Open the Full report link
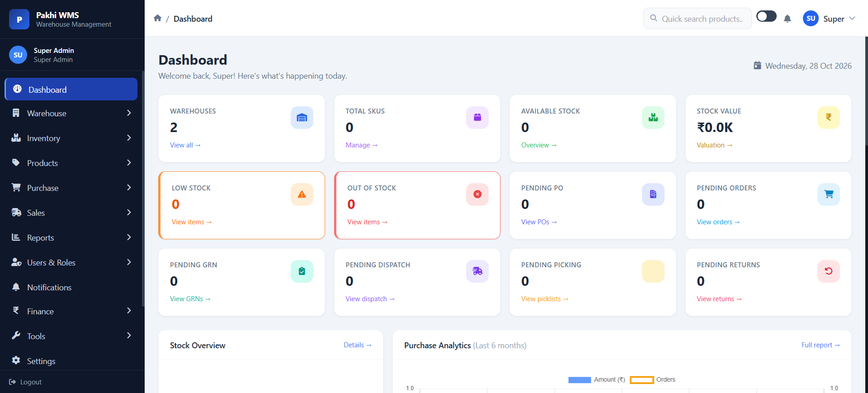The width and height of the screenshot is (868, 393). (x=821, y=345)
